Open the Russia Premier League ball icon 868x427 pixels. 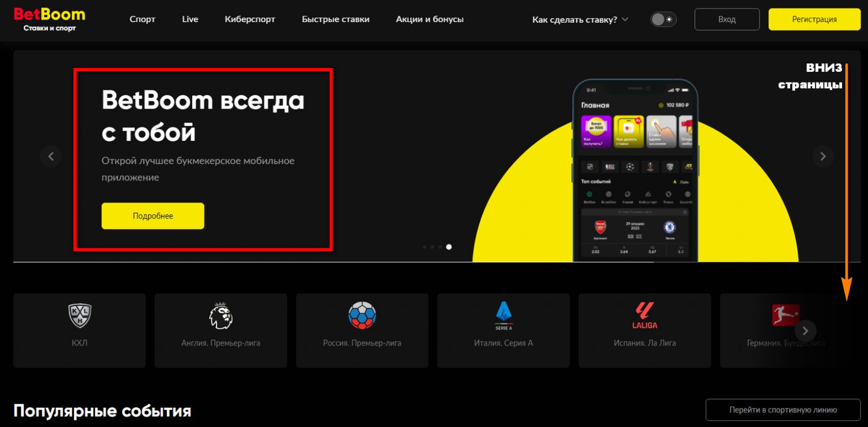pos(362,316)
